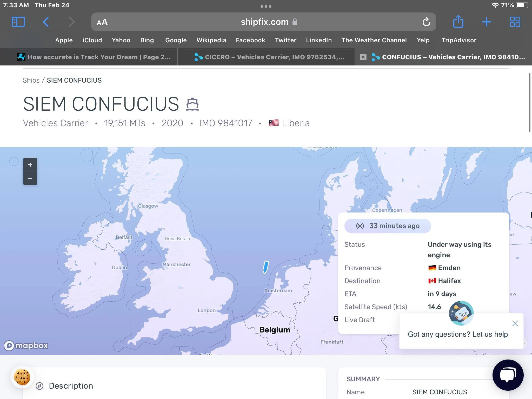Go forward using the right chevron

point(72,22)
